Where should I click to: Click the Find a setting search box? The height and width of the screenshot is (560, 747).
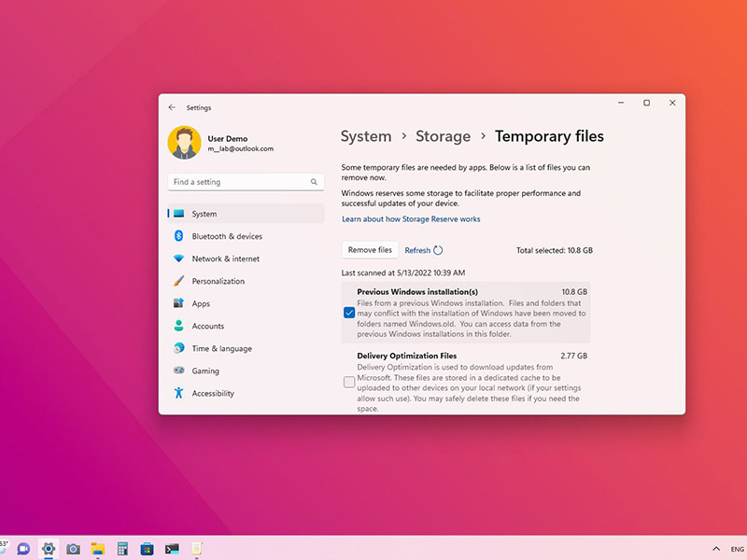point(246,182)
